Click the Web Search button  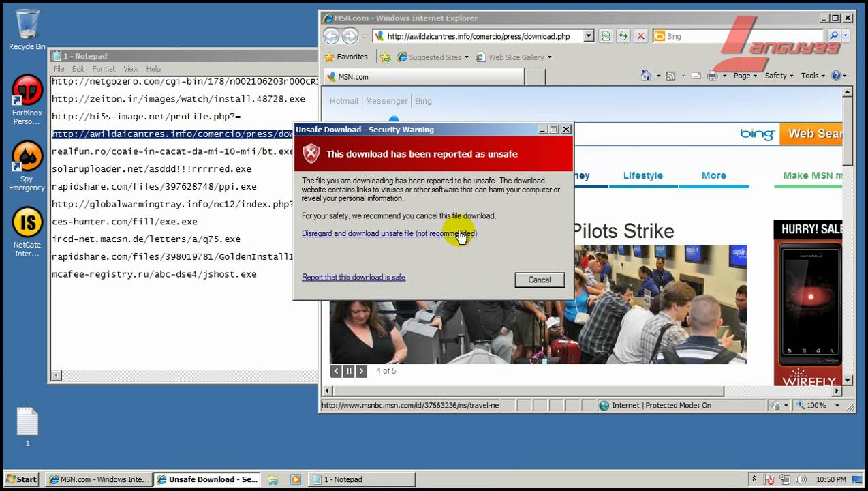[x=811, y=134]
